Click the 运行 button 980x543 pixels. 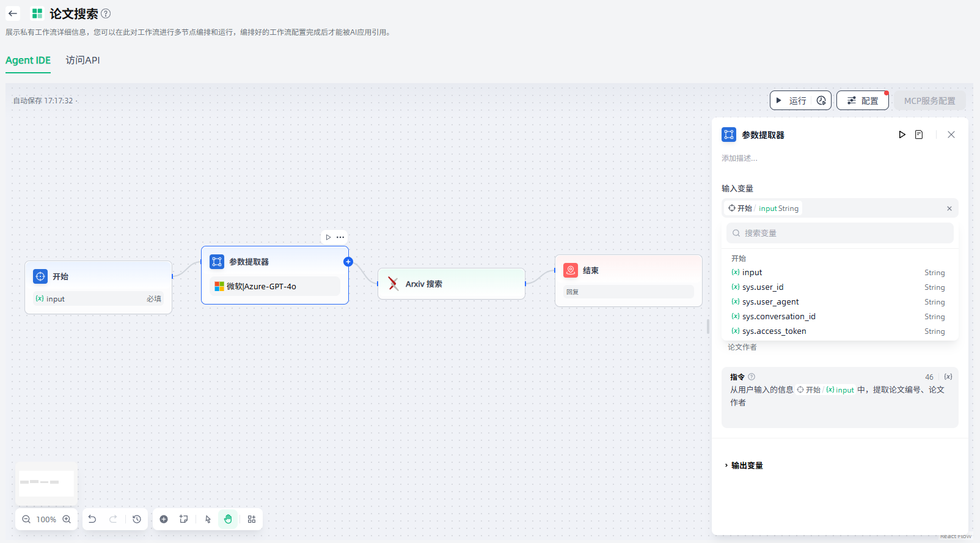click(x=792, y=101)
